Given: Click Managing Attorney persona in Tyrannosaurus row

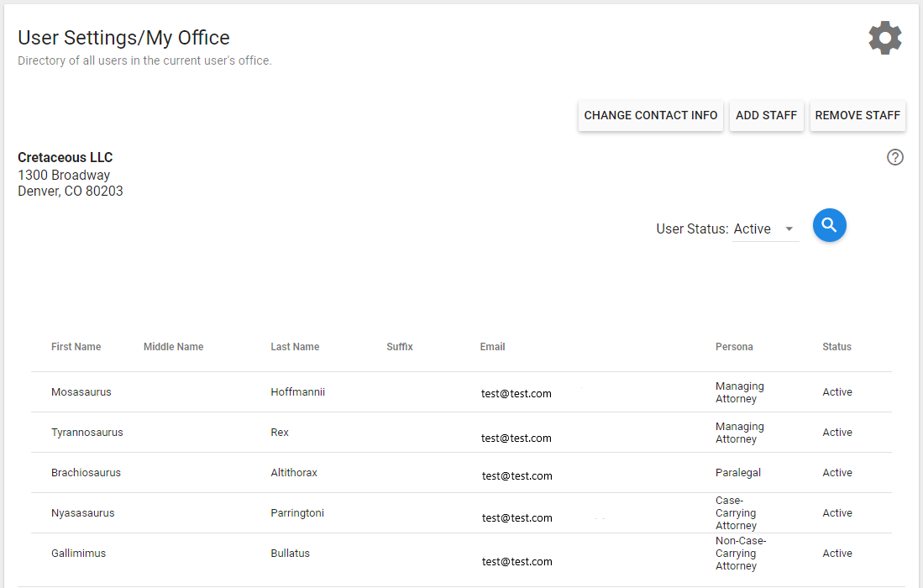Looking at the screenshot, I should [740, 433].
